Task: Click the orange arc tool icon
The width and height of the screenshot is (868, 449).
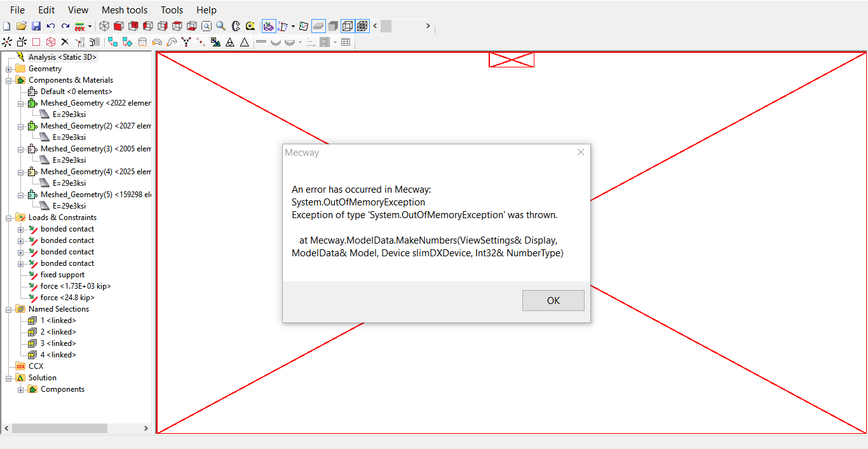Action: click(157, 42)
